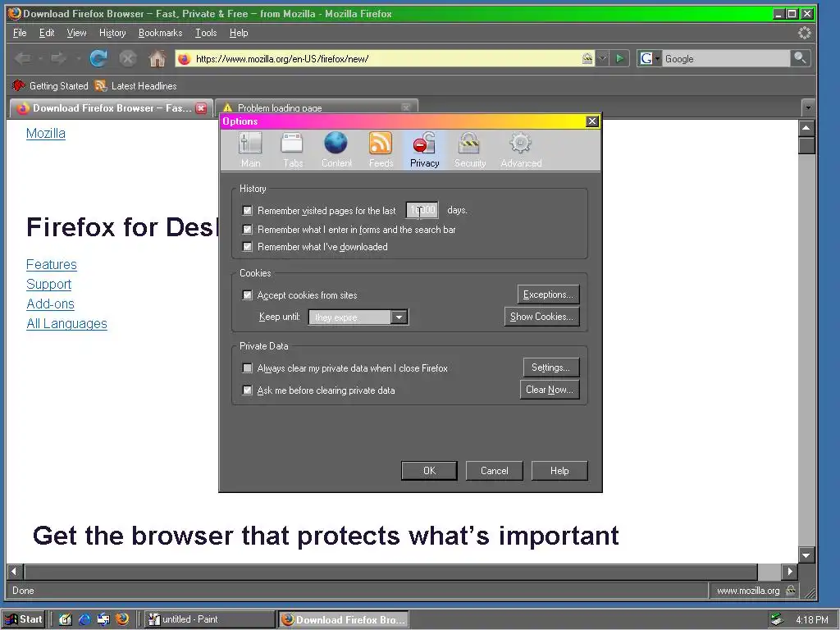Open the Help menu
This screenshot has height=630, width=840.
pyautogui.click(x=239, y=33)
